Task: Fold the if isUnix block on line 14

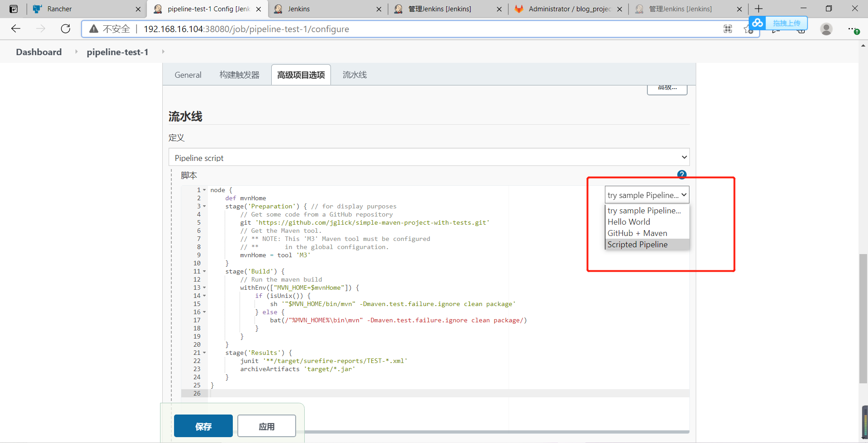Action: (x=204, y=296)
